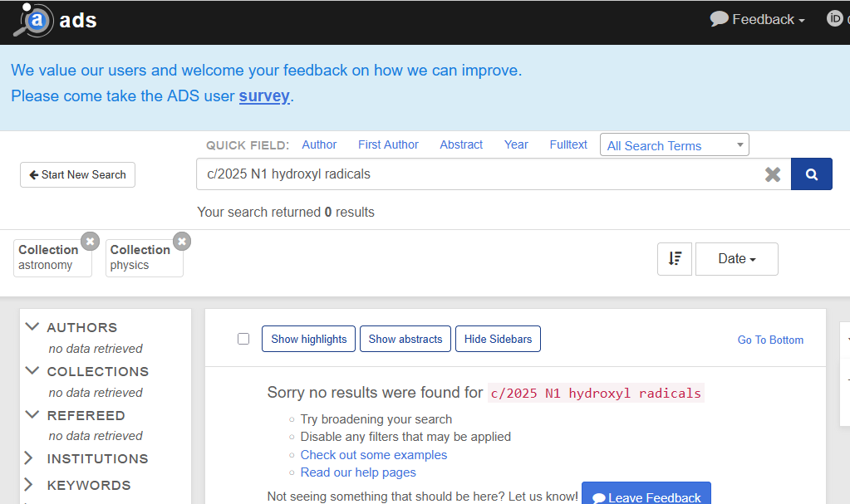Submit search with magnifier button
Image resolution: width=850 pixels, height=504 pixels.
812,174
